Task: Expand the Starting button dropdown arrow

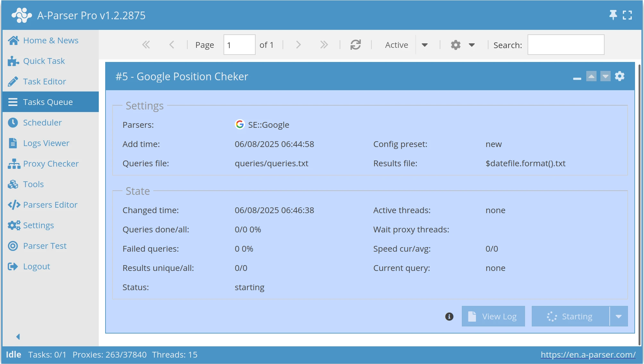Action: (619, 316)
